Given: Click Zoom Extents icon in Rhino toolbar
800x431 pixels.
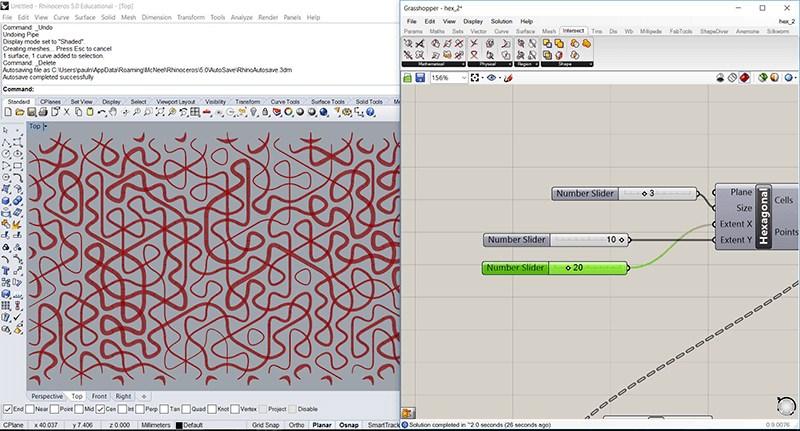Looking at the screenshot, I should [160, 112].
